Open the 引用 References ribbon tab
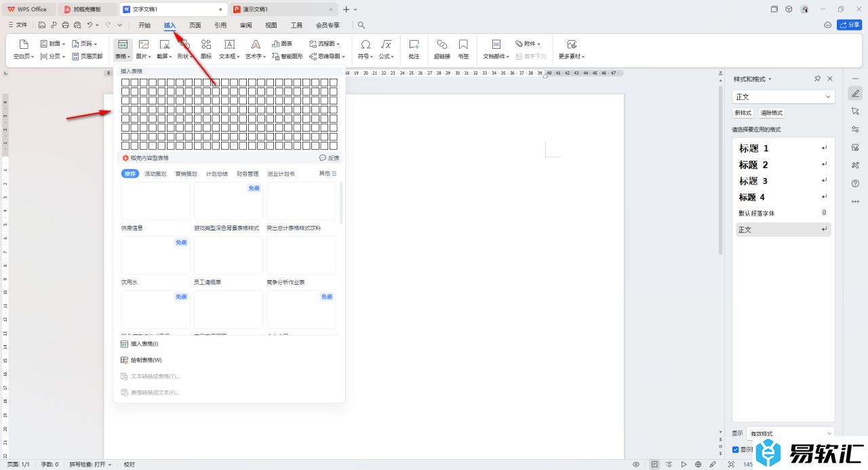 click(220, 25)
